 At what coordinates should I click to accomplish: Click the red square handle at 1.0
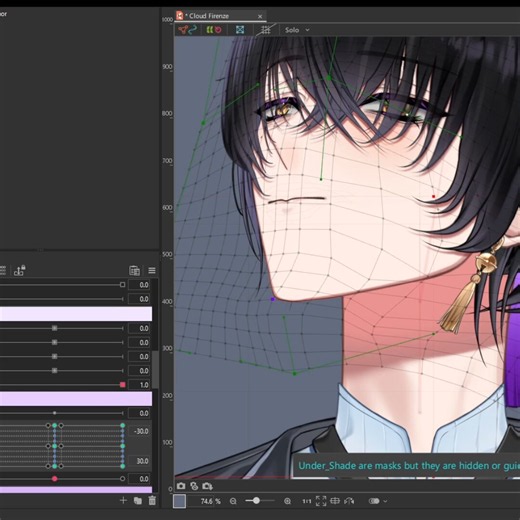(123, 385)
